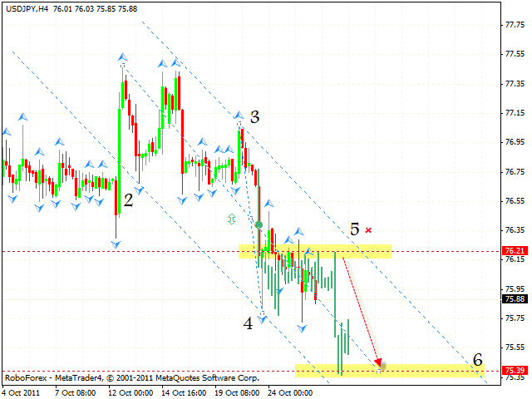Click the red 76.21 price level tag

515,251
